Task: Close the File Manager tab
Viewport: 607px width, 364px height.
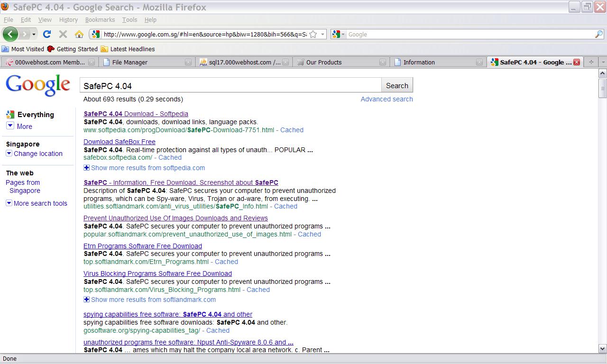Action: (x=188, y=62)
